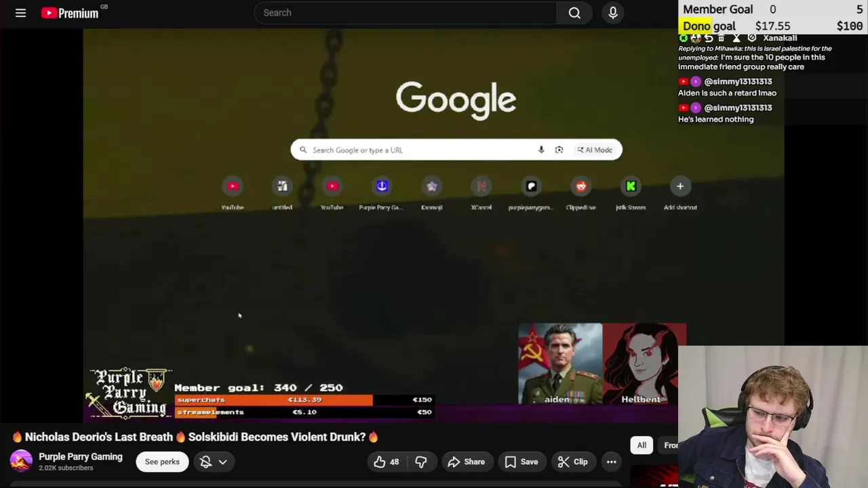The image size is (868, 488).
Task: Open Purple Parry Gaming channel name link
Action: pyautogui.click(x=81, y=457)
